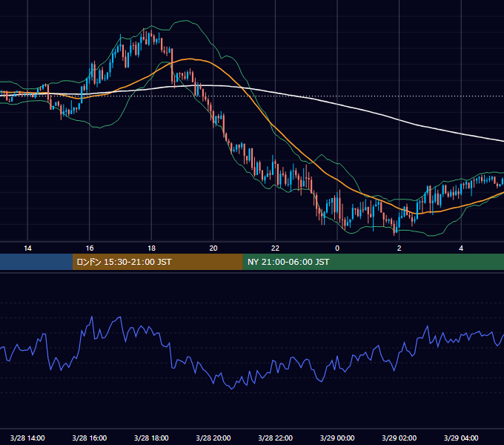Click the '3/29 00:00' date label
The image size is (504, 445).
coord(337,438)
